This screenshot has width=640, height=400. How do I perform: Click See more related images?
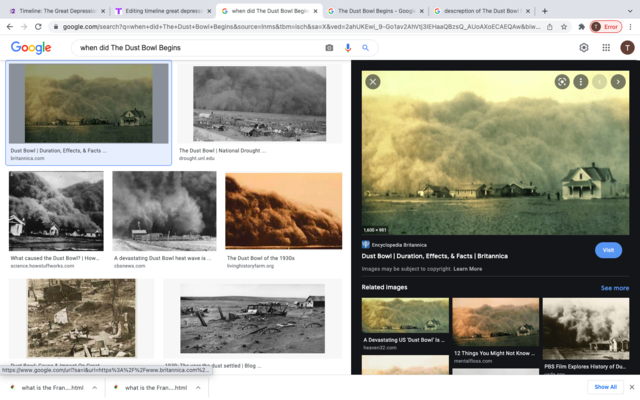click(615, 288)
